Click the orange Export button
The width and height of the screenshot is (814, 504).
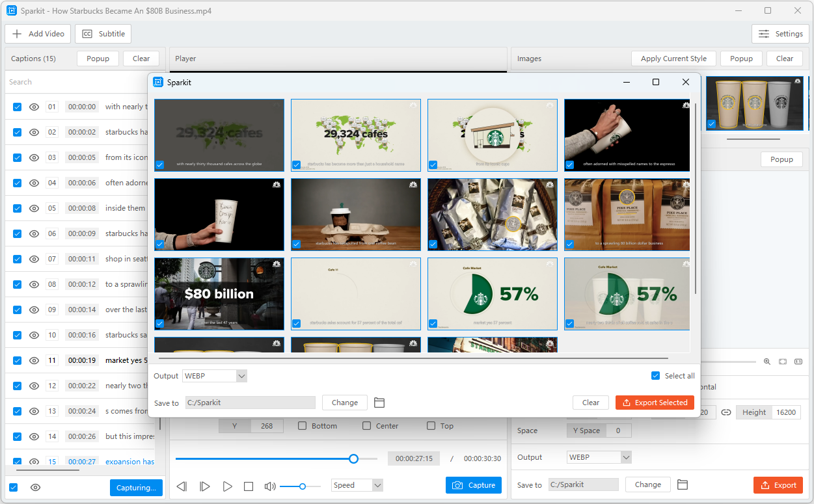tap(778, 485)
